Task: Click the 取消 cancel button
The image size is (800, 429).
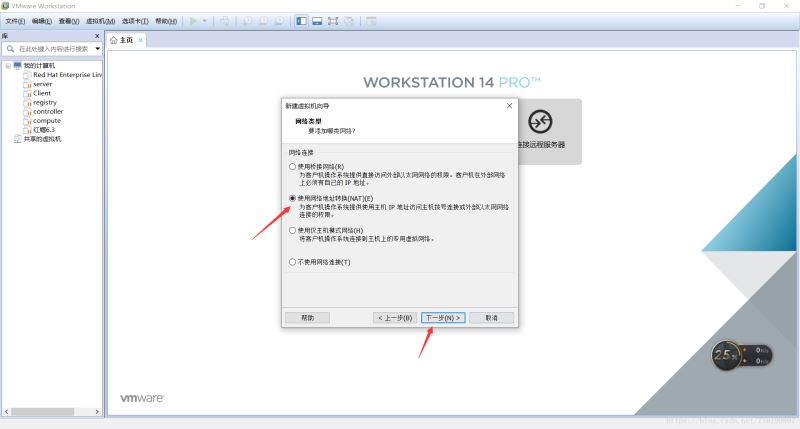Action: pos(491,317)
